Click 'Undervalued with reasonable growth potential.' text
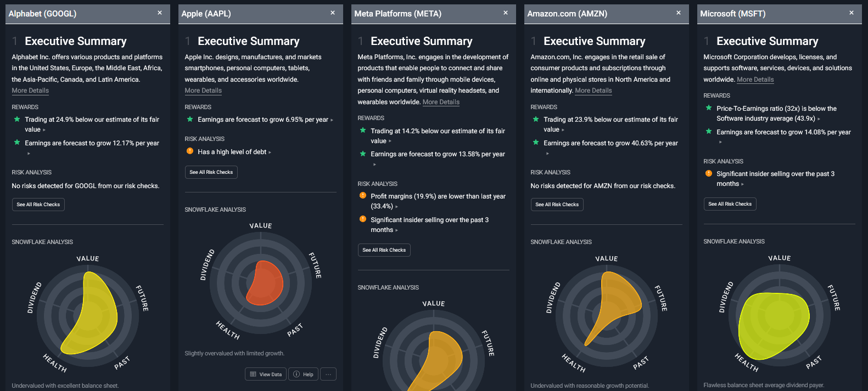This screenshot has width=868, height=391. tap(590, 386)
